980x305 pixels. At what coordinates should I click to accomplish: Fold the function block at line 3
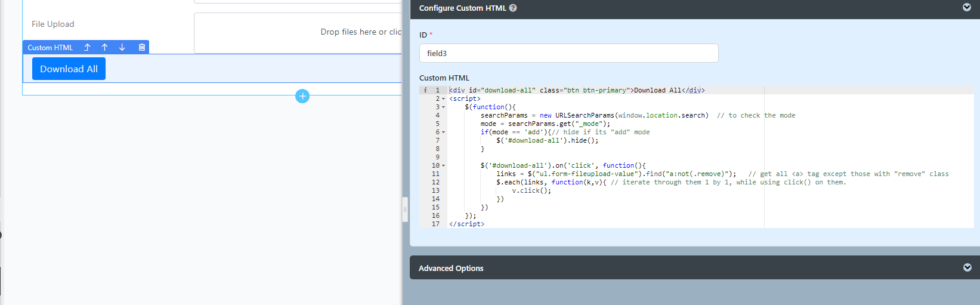pyautogui.click(x=443, y=107)
